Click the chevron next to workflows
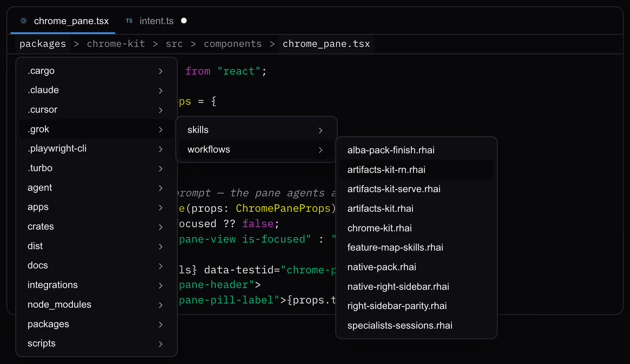 (321, 150)
